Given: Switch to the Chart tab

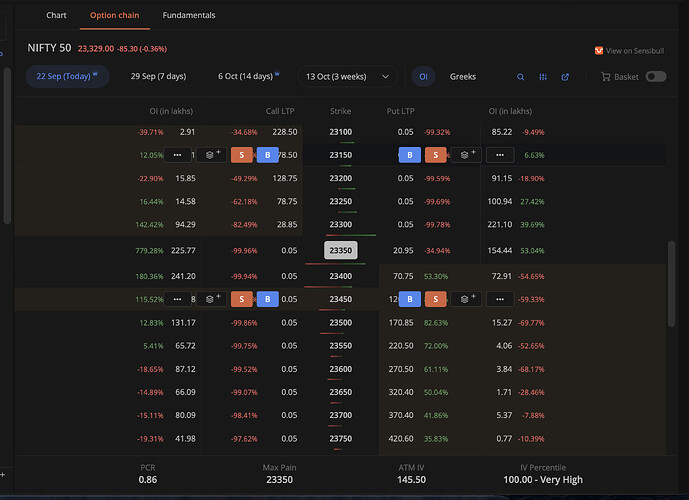Looking at the screenshot, I should coord(56,15).
